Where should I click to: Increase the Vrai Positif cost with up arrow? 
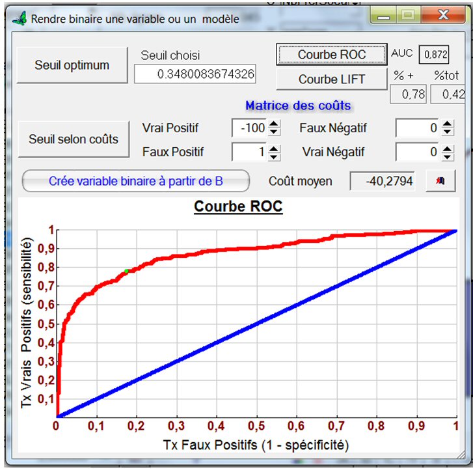[x=274, y=124]
